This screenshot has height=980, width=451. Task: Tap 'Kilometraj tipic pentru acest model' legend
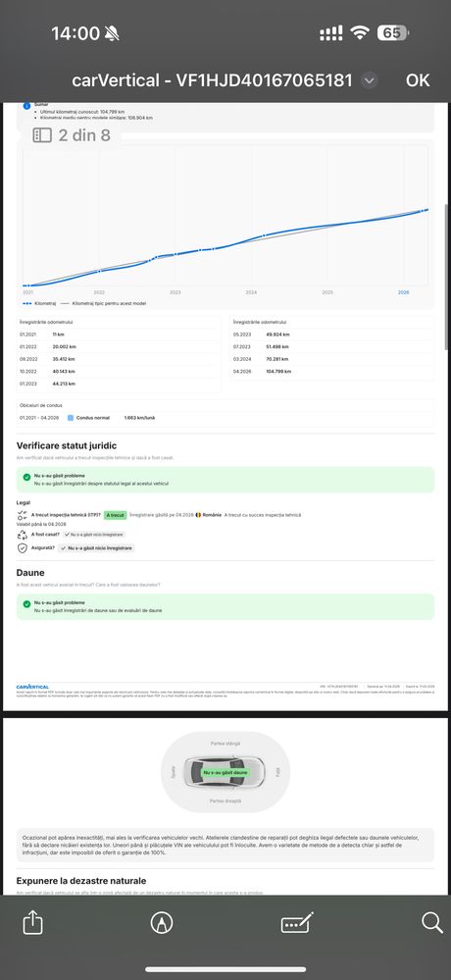pyautogui.click(x=108, y=303)
